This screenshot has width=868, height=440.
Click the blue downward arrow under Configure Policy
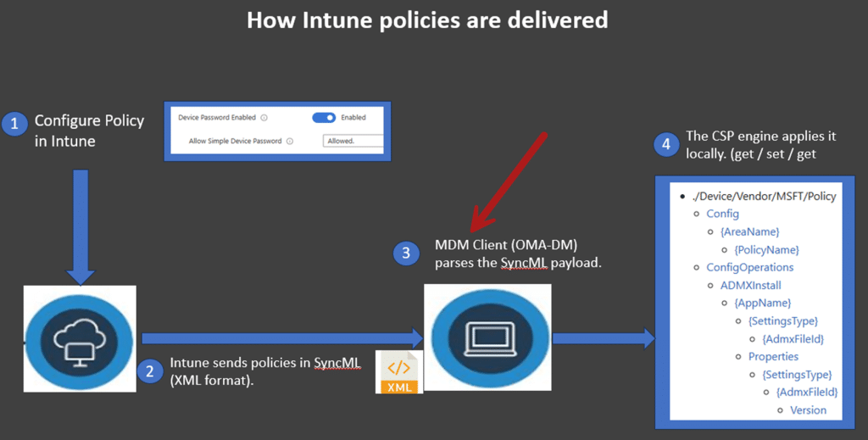pyautogui.click(x=81, y=225)
